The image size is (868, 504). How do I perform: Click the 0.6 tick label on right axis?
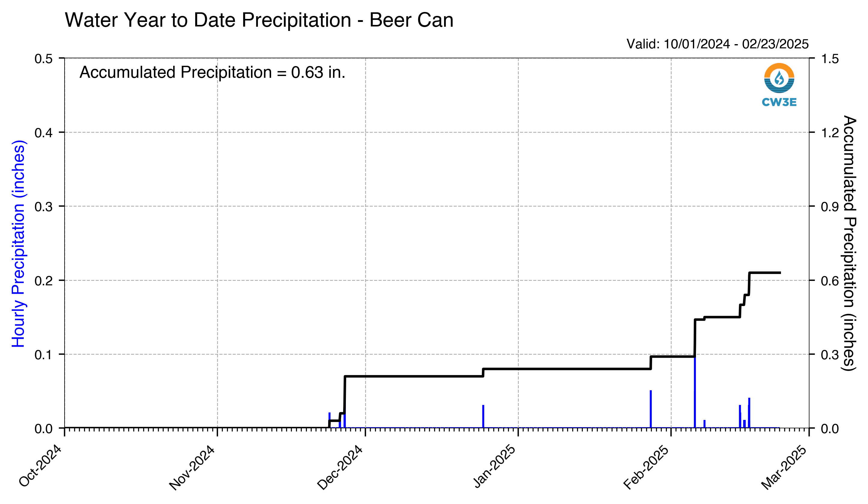[830, 281]
